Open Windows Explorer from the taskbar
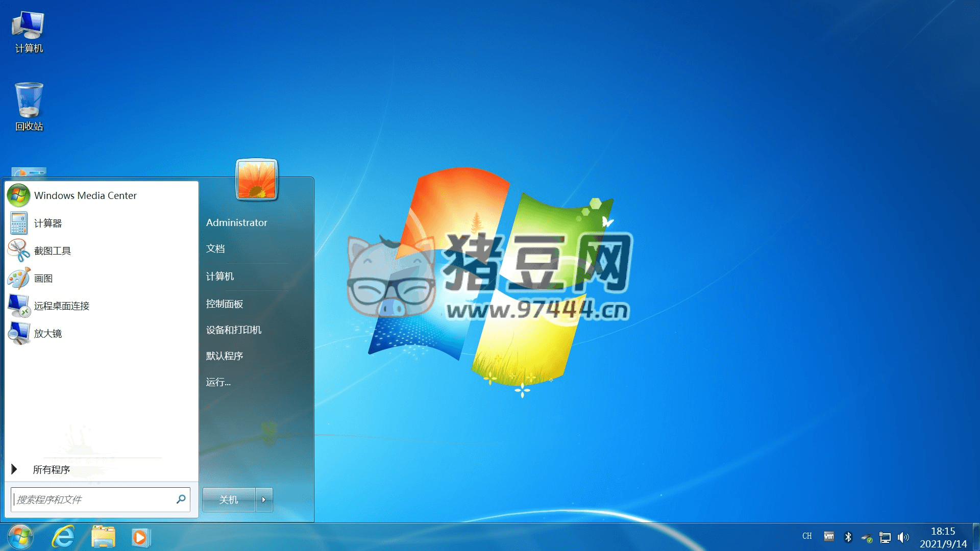 tap(102, 537)
